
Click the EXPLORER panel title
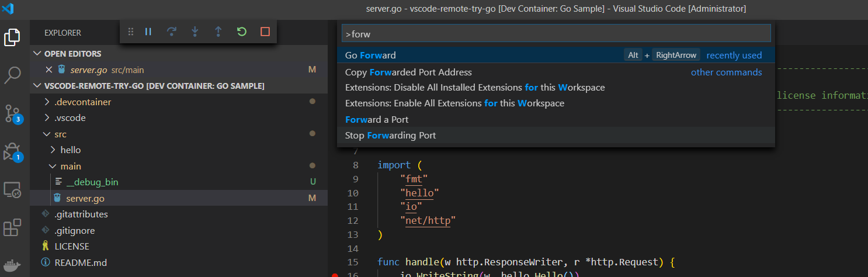(63, 33)
